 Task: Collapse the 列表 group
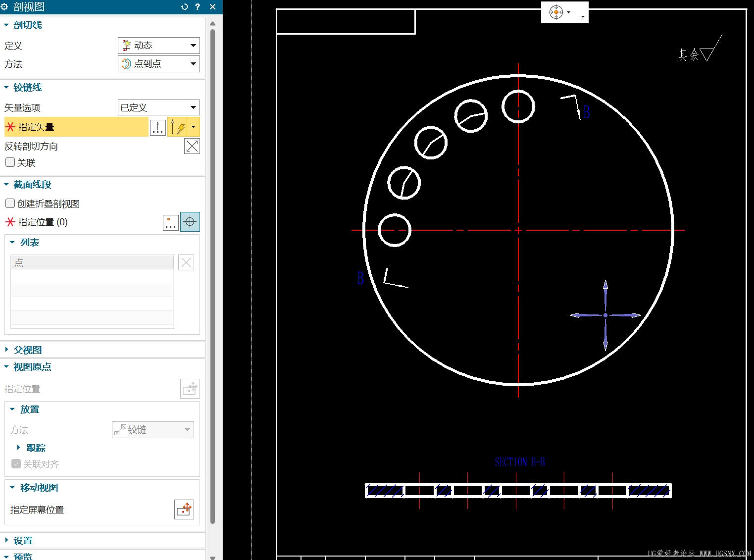pos(12,242)
